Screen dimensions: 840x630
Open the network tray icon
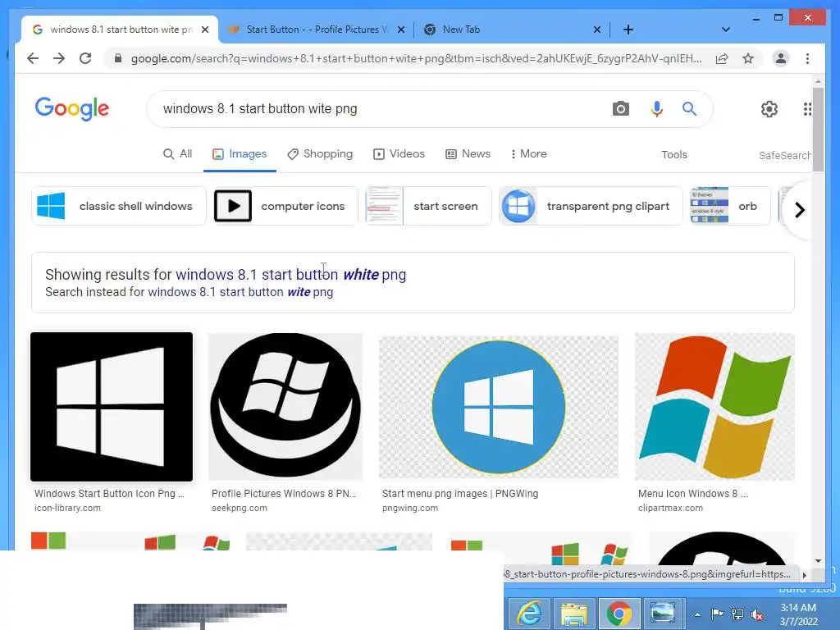pyautogui.click(x=737, y=614)
